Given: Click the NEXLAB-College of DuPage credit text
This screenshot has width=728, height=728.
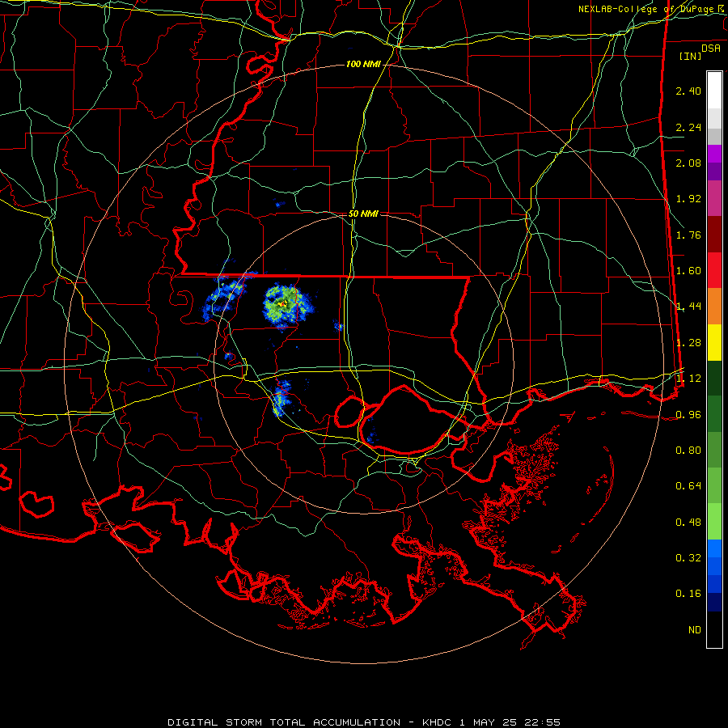Looking at the screenshot, I should [647, 9].
